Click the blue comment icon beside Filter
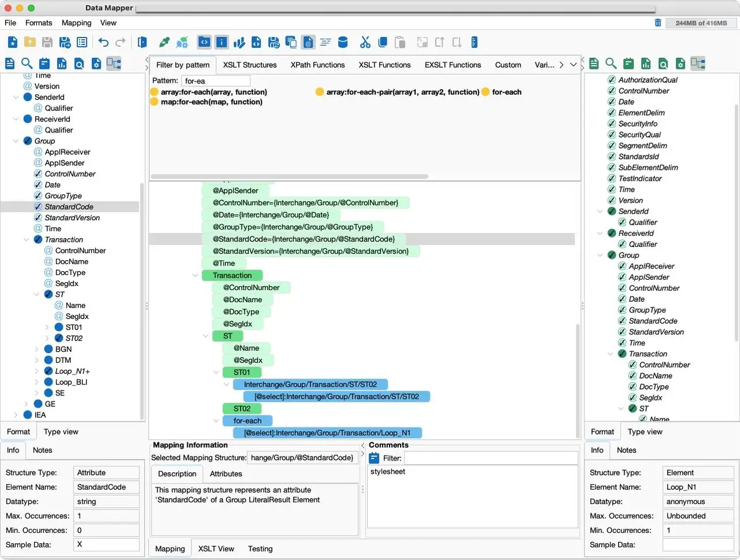Screen dimensions: 740x560 click(x=374, y=458)
